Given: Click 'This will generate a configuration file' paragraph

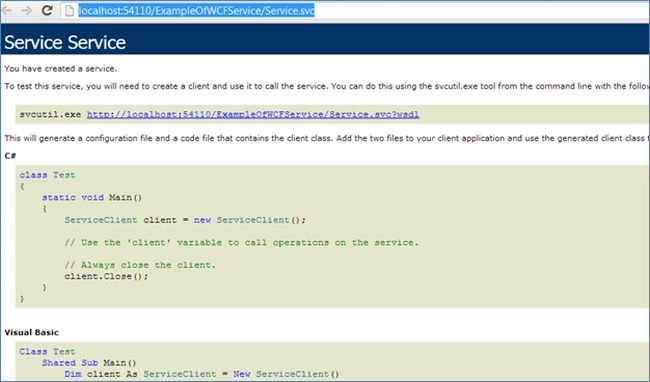Looking at the screenshot, I should click(x=326, y=138).
